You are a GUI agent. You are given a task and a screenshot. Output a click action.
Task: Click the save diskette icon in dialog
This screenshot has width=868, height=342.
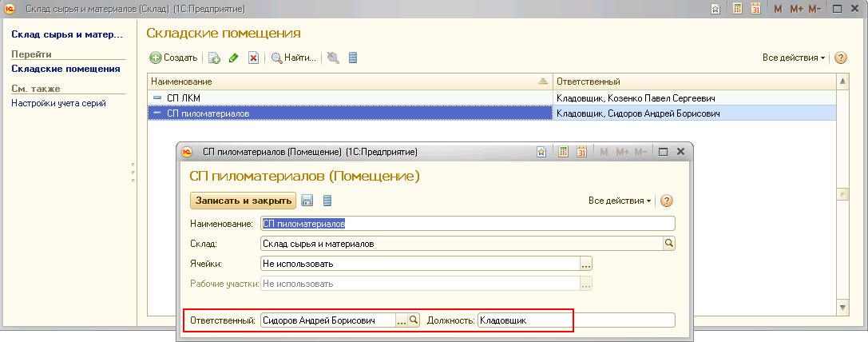[307, 201]
